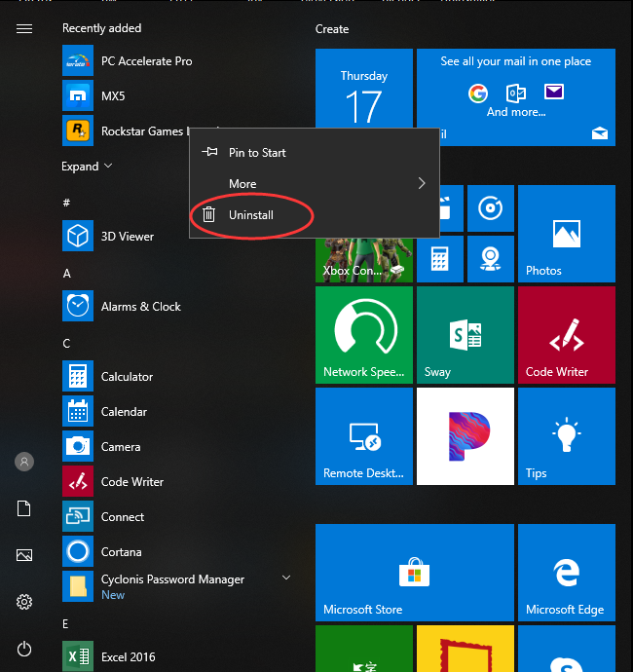Viewport: 633px width, 672px height.
Task: Open Excel 2016 icon
Action: coord(78,656)
